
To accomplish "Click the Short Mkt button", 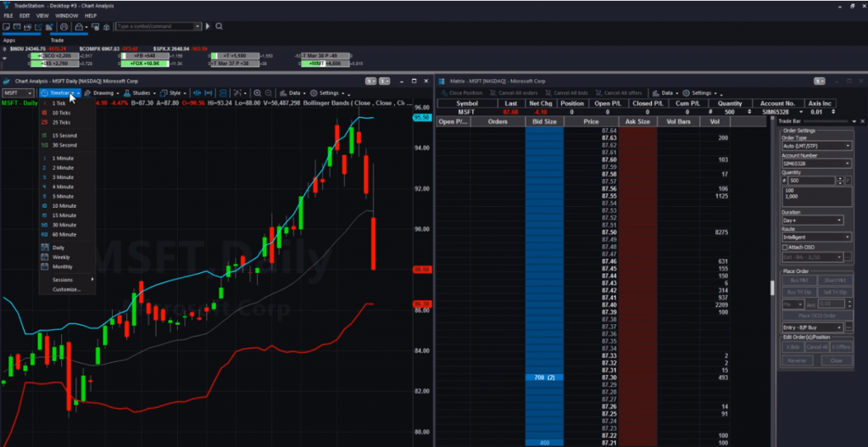I will [x=835, y=280].
